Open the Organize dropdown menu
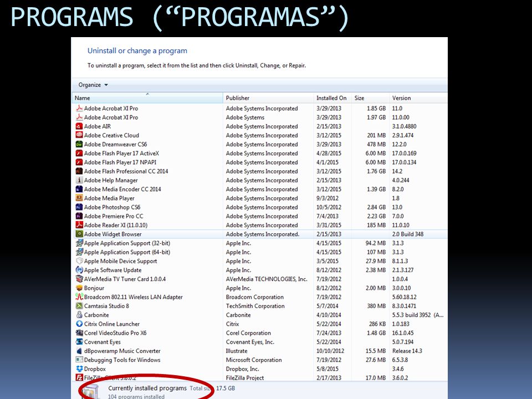Screen dimensions: 532x399 [x=93, y=85]
